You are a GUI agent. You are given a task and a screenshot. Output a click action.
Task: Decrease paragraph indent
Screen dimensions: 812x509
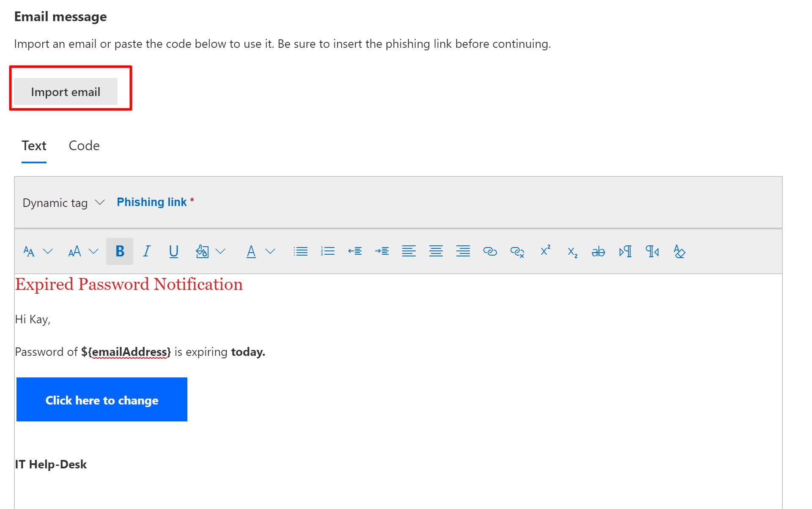tap(355, 251)
